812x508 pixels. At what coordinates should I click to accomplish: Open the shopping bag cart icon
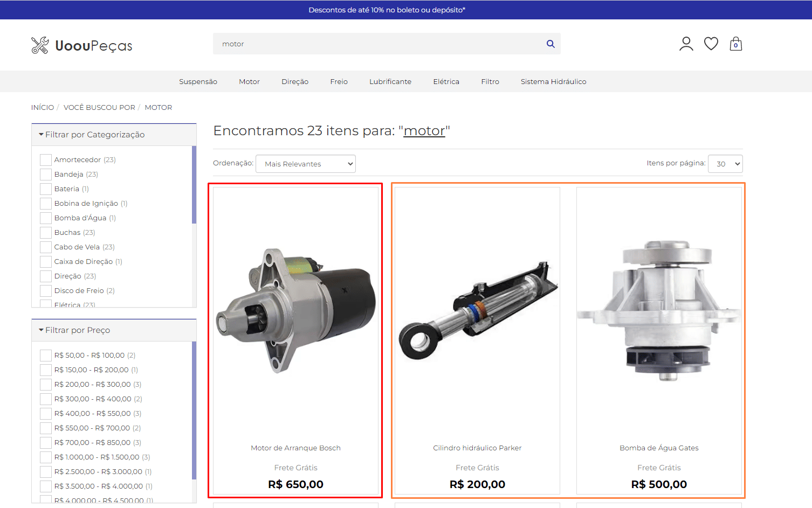(x=735, y=44)
